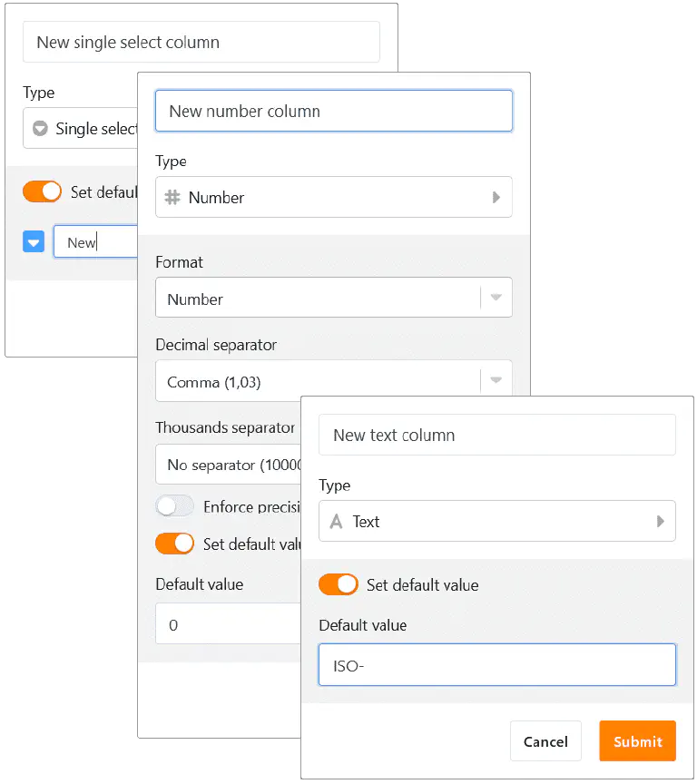Click the hash Number type icon

pyautogui.click(x=172, y=198)
